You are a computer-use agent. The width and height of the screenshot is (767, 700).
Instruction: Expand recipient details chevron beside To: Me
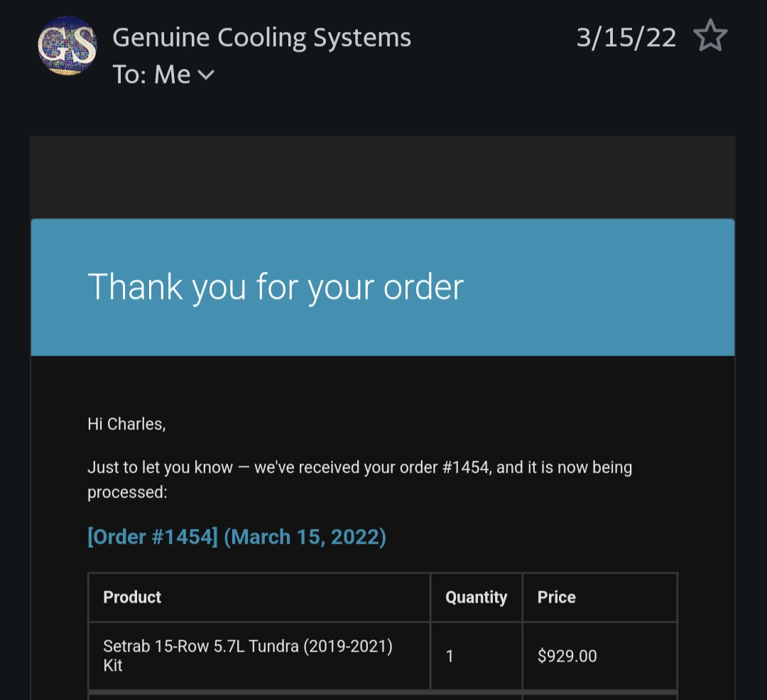pyautogui.click(x=206, y=75)
